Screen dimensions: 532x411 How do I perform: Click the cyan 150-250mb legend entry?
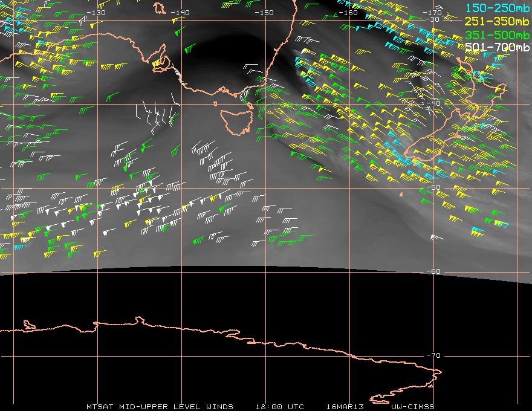click(497, 8)
